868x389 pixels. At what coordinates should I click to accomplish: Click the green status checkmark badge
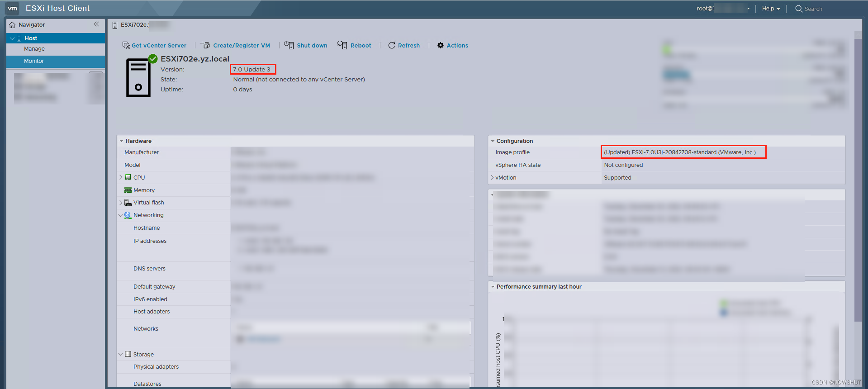pos(153,58)
